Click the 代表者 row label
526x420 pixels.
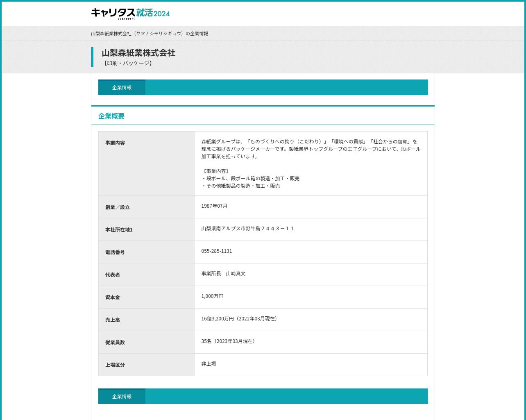coord(113,275)
